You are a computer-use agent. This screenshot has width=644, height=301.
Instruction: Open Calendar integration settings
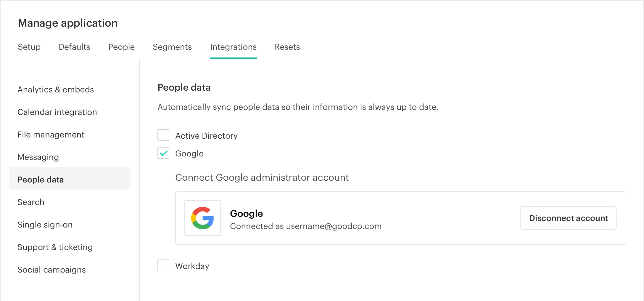point(57,112)
